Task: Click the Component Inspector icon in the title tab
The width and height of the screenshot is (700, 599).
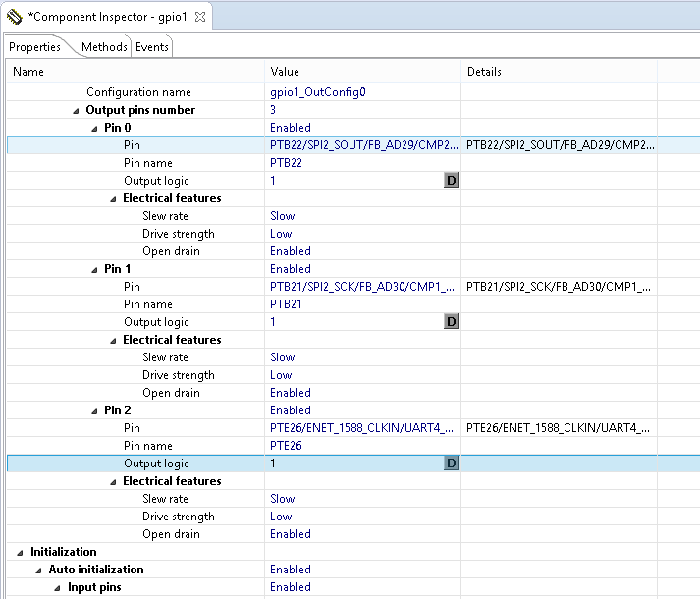Action: coord(14,17)
